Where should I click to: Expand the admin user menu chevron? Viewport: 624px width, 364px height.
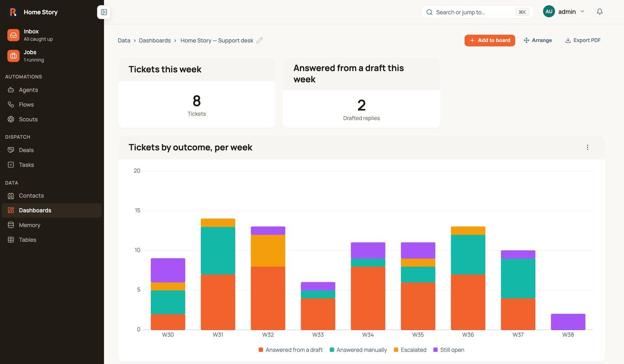(x=582, y=12)
